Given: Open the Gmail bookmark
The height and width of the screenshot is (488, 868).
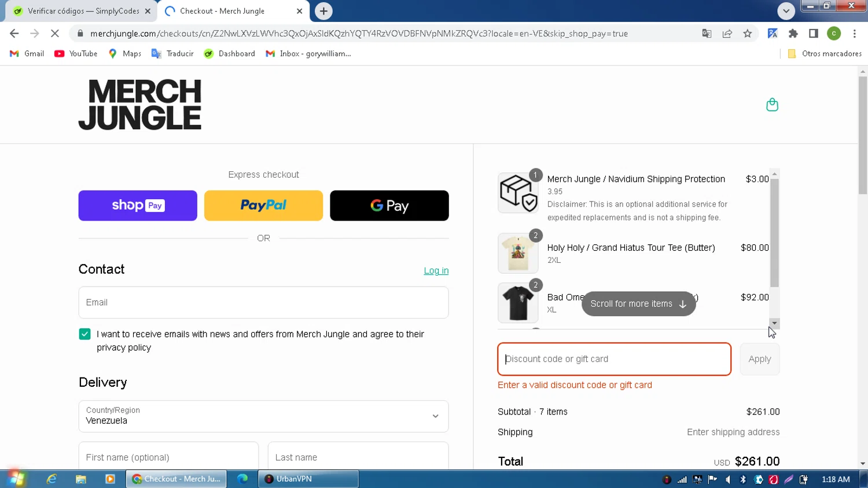Looking at the screenshot, I should point(27,53).
